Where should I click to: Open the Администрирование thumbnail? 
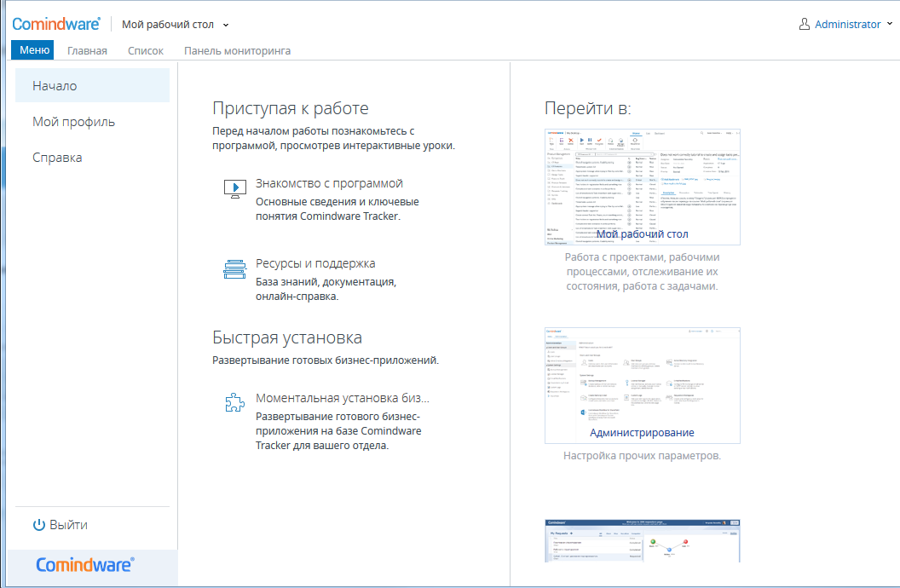click(643, 385)
